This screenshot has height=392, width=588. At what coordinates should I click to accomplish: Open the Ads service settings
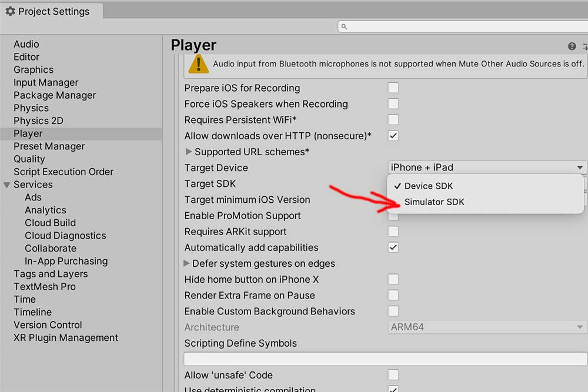click(x=33, y=197)
